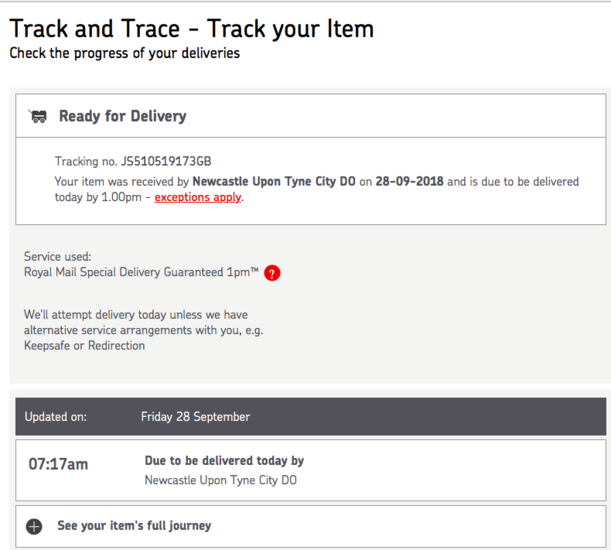
Task: Click the Updated on Friday 28 September bar
Action: 311,416
